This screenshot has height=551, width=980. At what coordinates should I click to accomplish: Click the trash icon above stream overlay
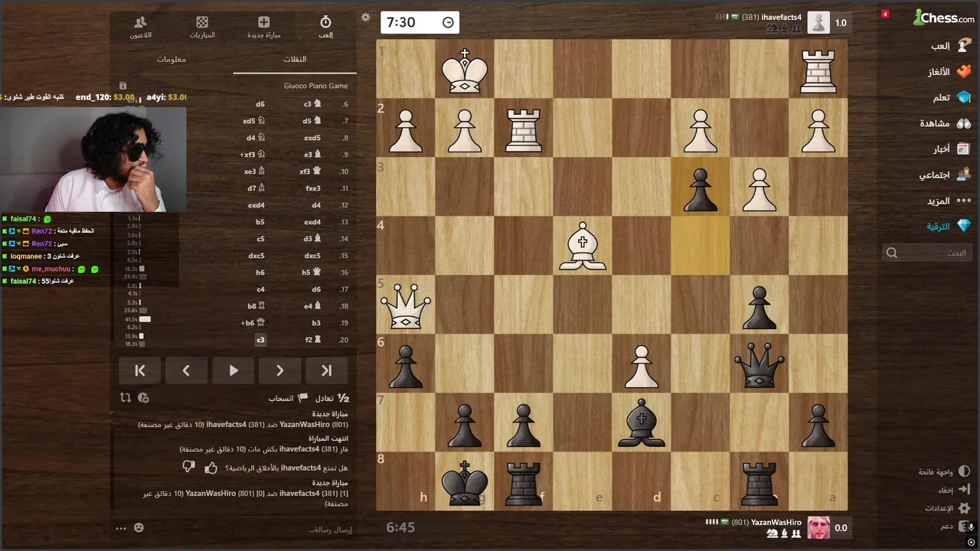[122, 86]
